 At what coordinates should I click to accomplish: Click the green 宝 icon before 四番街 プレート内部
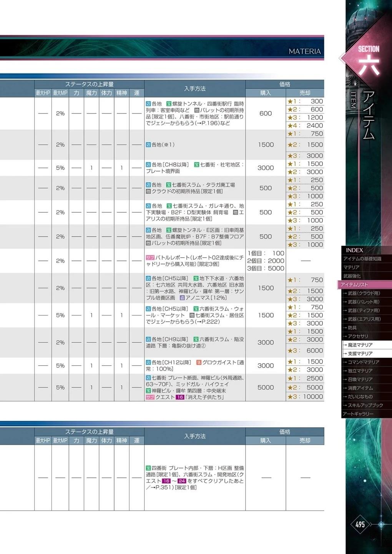pyautogui.click(x=148, y=468)
